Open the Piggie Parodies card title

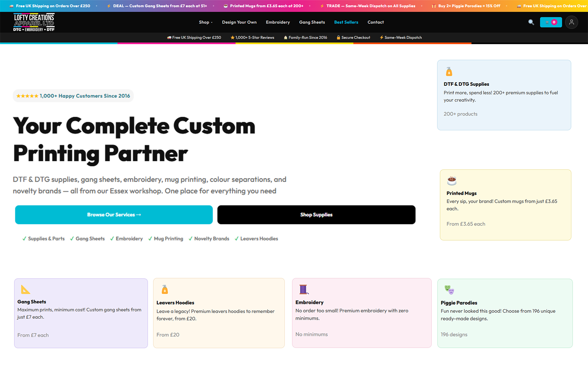coord(459,303)
